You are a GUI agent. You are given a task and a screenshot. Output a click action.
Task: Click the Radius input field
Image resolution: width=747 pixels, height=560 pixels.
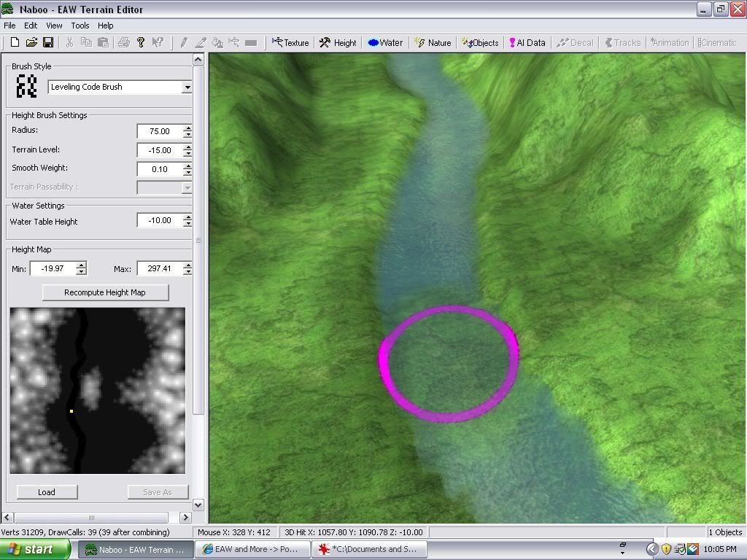[160, 131]
